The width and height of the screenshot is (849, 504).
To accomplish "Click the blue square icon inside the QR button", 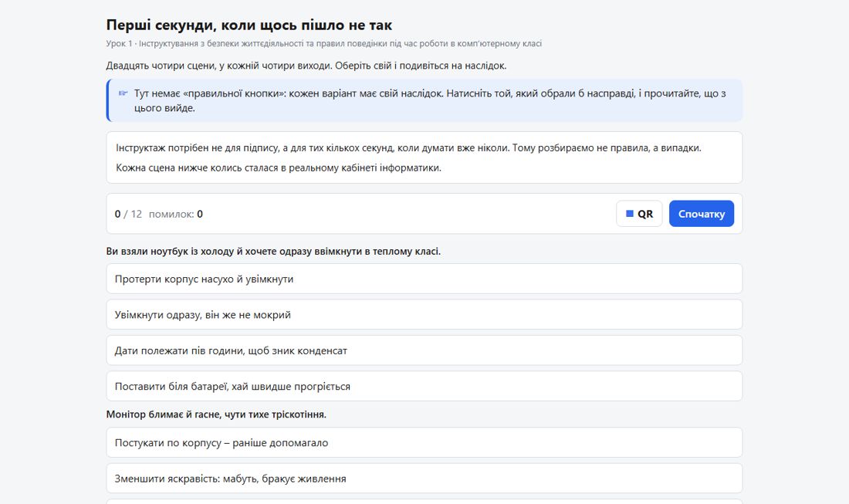I will (630, 214).
